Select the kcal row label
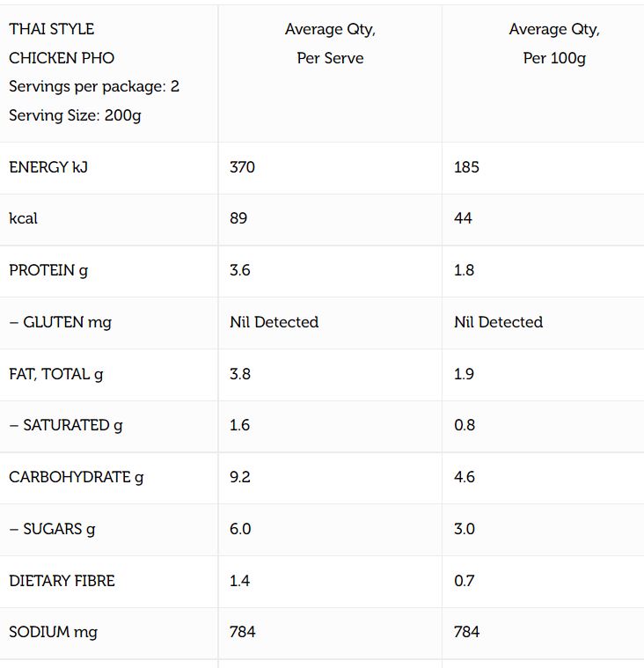Screen dimensions: 644x668 (x=24, y=218)
